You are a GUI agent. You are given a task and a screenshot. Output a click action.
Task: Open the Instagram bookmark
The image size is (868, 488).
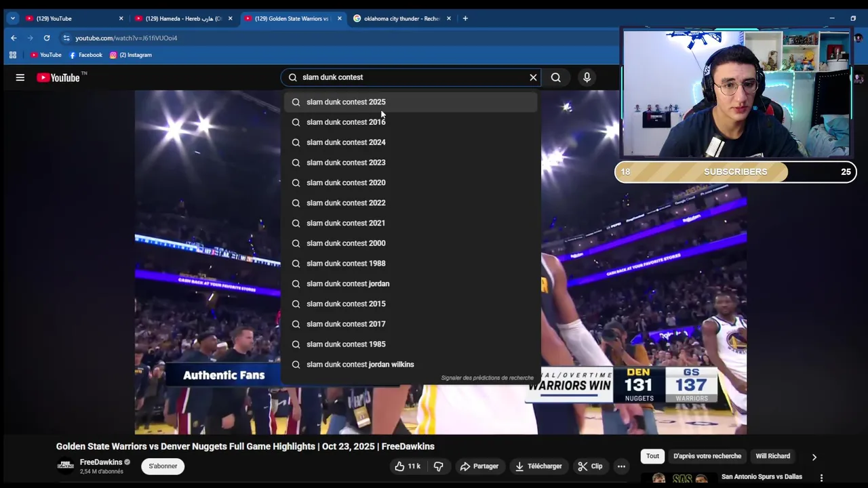(x=131, y=55)
